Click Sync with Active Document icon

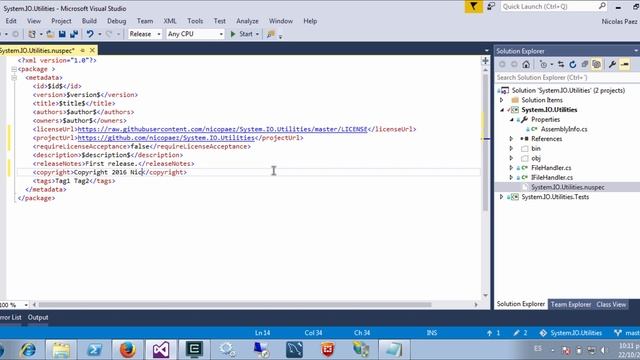point(561,64)
